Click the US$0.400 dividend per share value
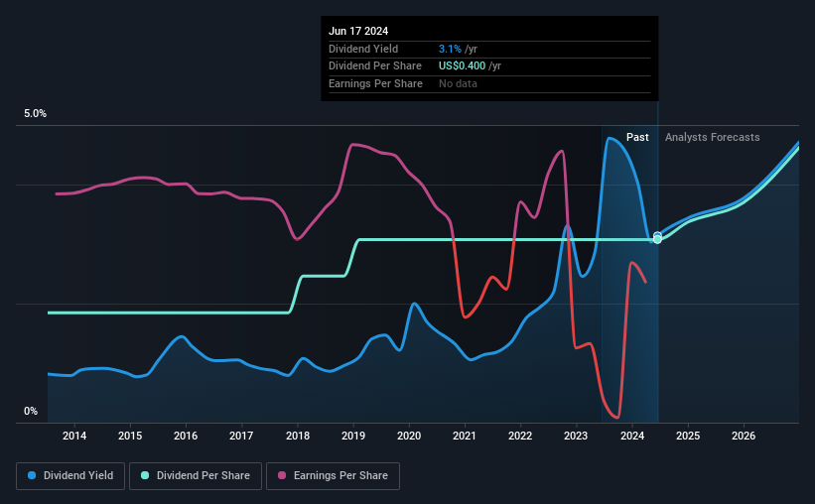The width and height of the screenshot is (815, 504). pos(462,66)
